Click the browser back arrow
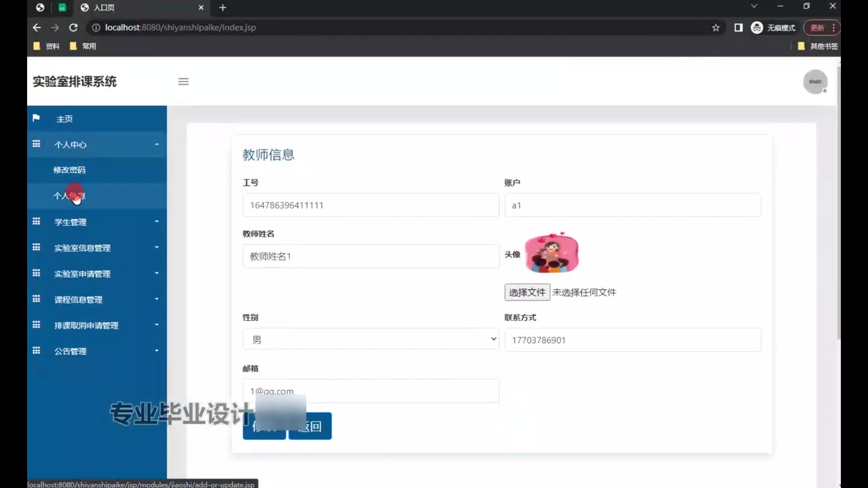 click(x=37, y=28)
